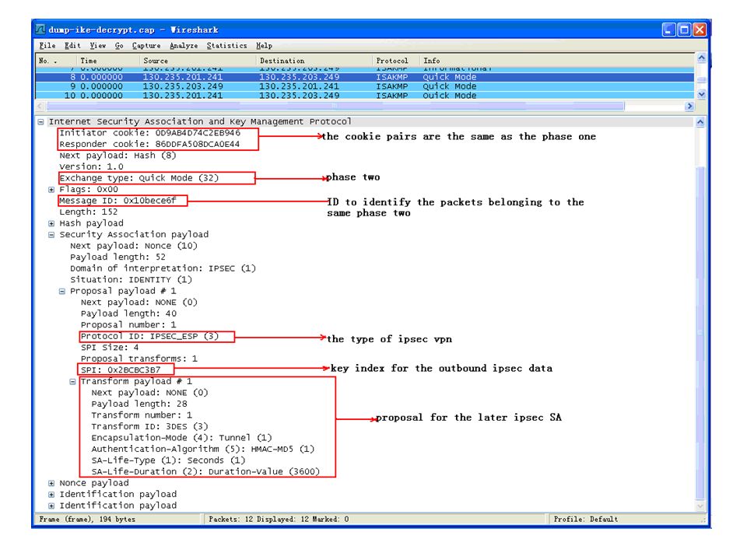The height and width of the screenshot is (560, 747).
Task: Click the Wireshark title bar icon
Action: click(x=40, y=30)
